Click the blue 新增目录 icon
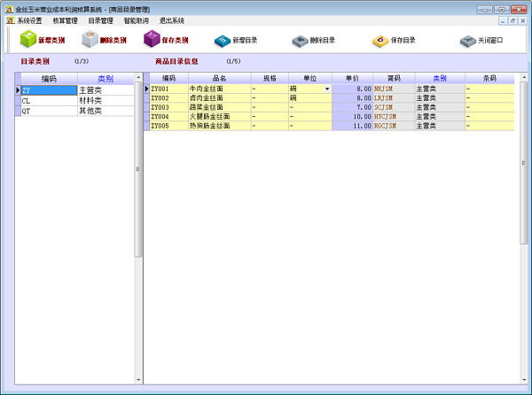The image size is (532, 395). [223, 41]
